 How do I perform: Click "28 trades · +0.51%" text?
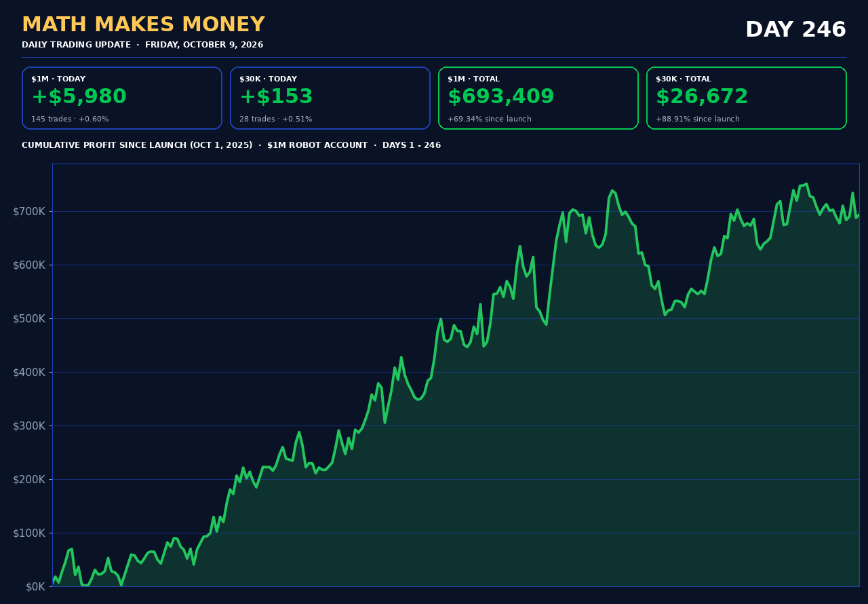(x=275, y=119)
